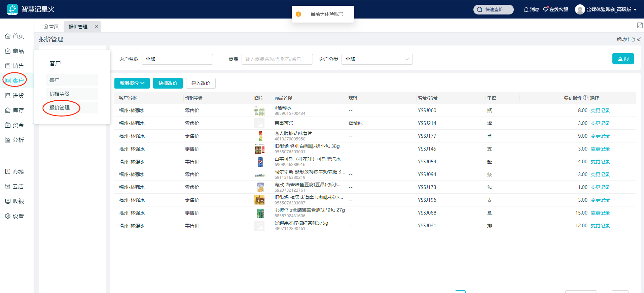Open the 收银 sidebar menu
The height and width of the screenshot is (293, 644).
[15, 201]
